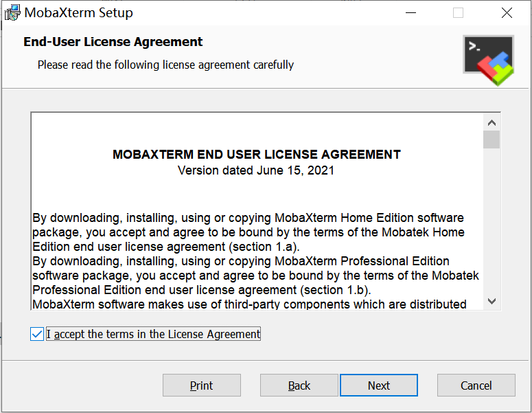Go Back to the previous setup step
Image resolution: width=532 pixels, height=413 pixels.
coord(299,386)
